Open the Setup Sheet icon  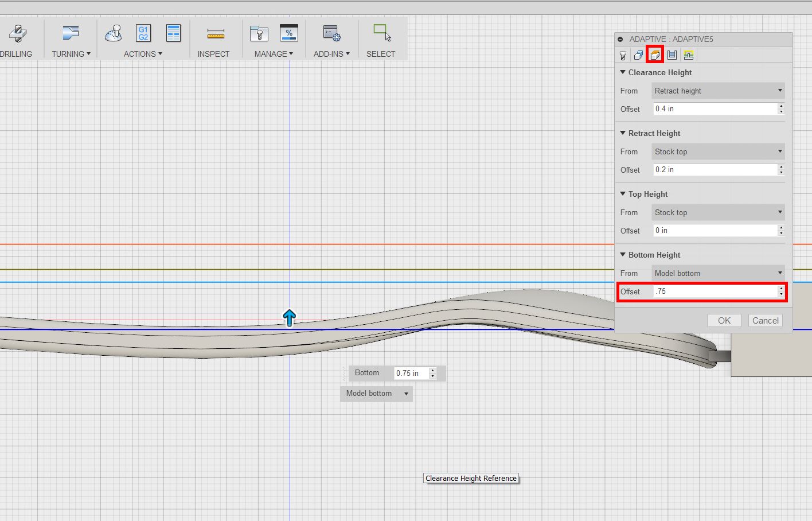pyautogui.click(x=173, y=33)
